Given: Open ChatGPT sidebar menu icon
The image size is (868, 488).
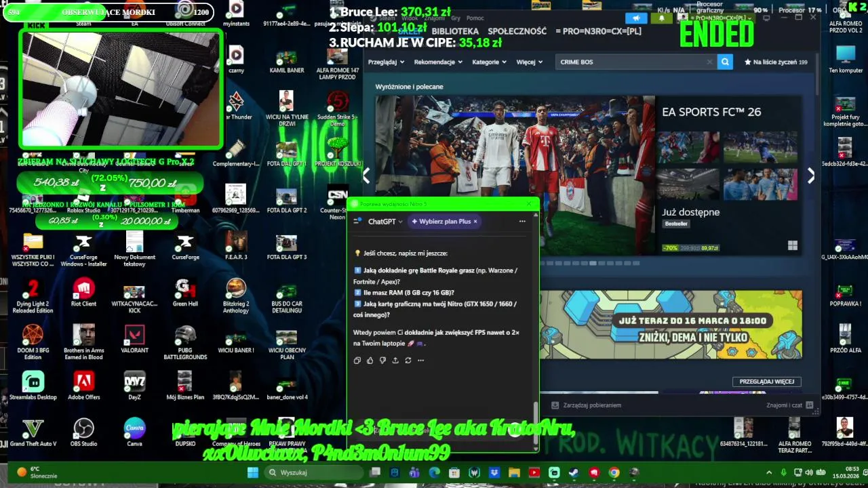Looking at the screenshot, I should click(x=357, y=221).
